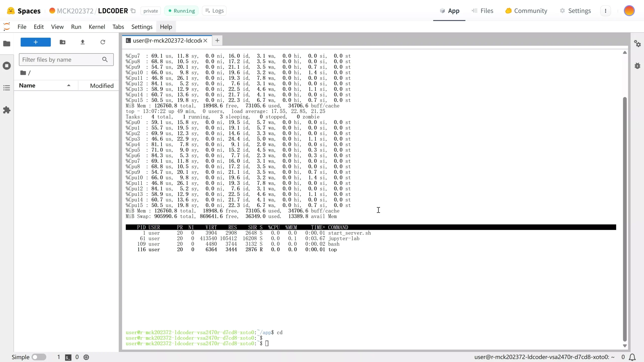
Task: Open the View menu
Action: pyautogui.click(x=57, y=27)
